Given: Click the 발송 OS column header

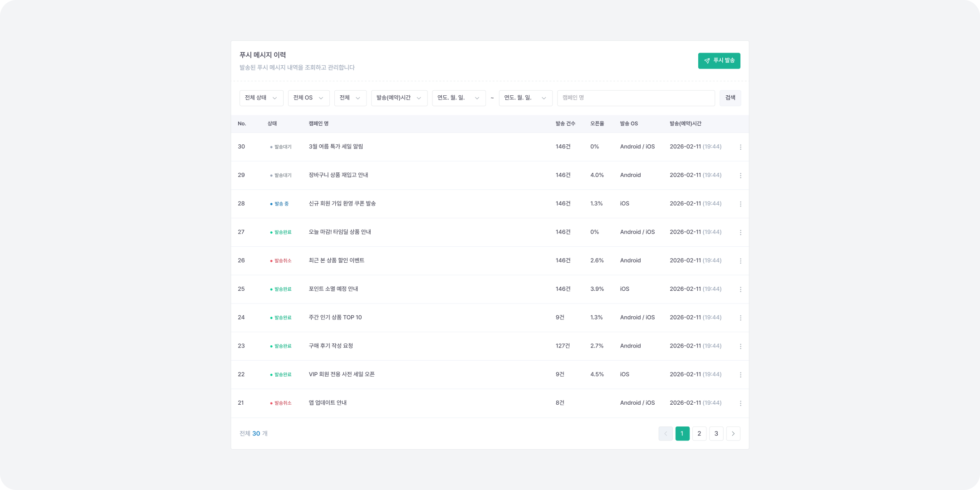Looking at the screenshot, I should [629, 124].
